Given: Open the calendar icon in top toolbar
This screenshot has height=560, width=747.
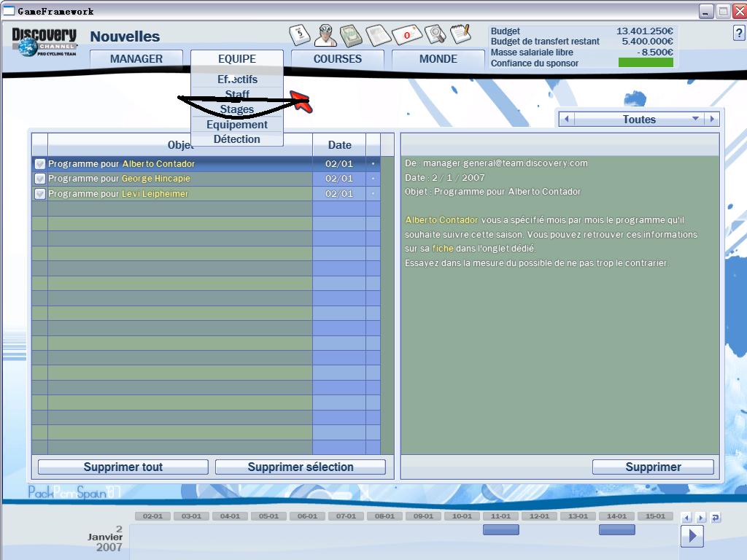Looking at the screenshot, I should (300, 34).
